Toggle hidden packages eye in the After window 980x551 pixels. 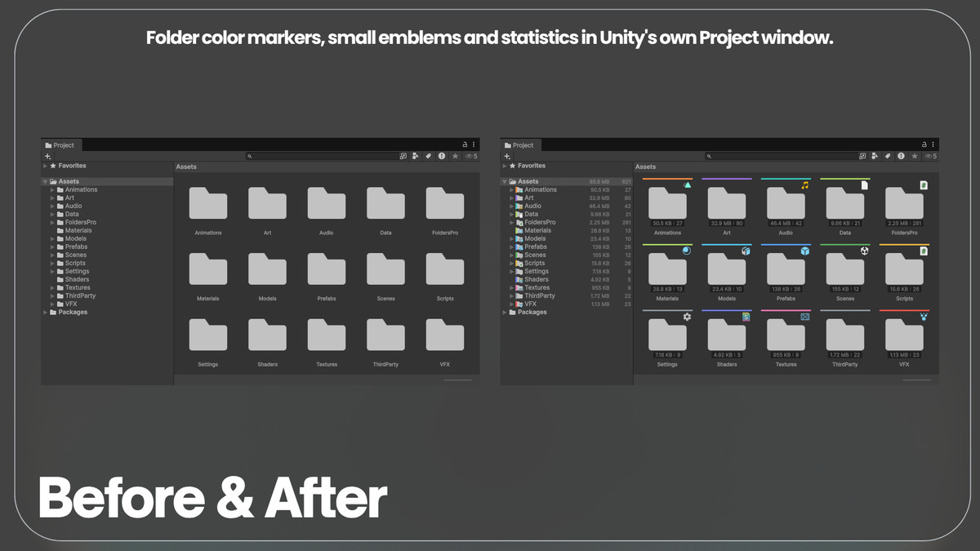coord(930,156)
